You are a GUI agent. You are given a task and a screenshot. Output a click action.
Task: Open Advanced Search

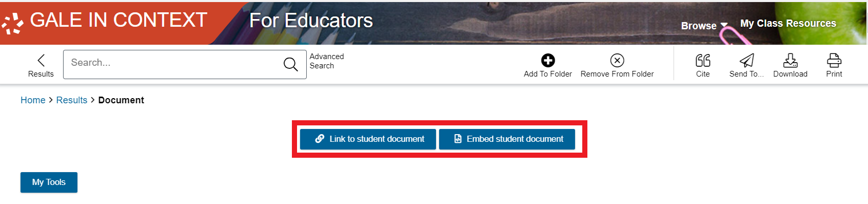point(327,61)
